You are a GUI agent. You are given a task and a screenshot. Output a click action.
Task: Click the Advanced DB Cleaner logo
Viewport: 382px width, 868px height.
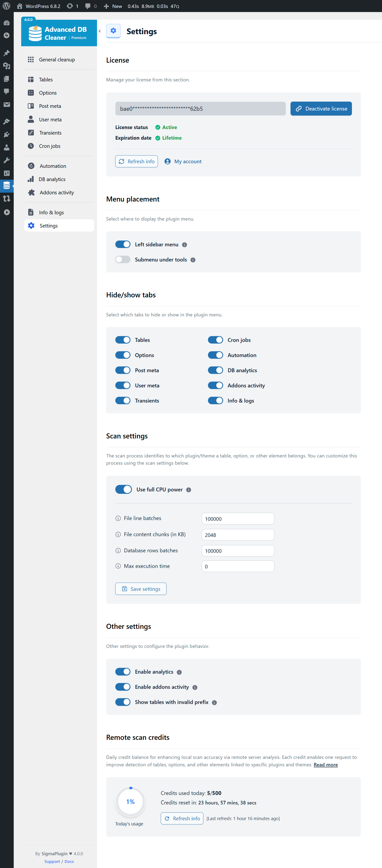[59, 33]
